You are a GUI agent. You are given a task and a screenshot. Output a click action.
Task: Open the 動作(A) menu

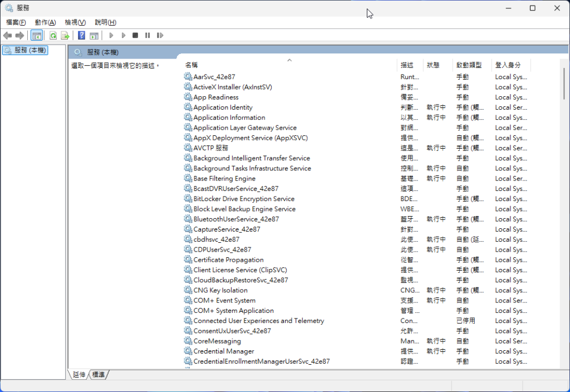coord(45,22)
